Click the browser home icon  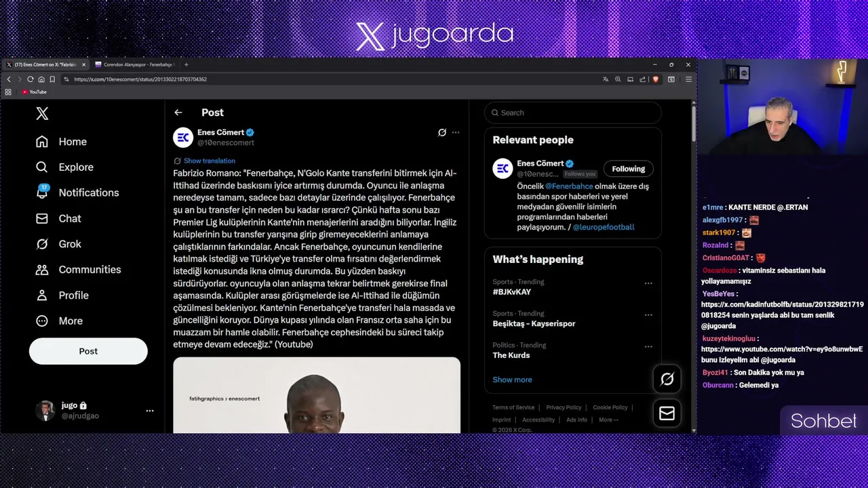coord(41,79)
